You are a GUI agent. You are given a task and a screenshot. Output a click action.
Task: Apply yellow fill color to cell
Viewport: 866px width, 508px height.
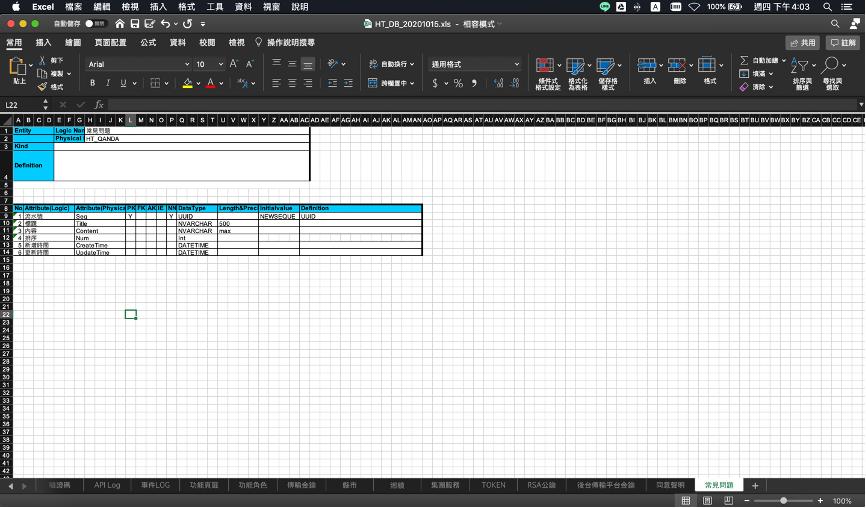(x=188, y=83)
